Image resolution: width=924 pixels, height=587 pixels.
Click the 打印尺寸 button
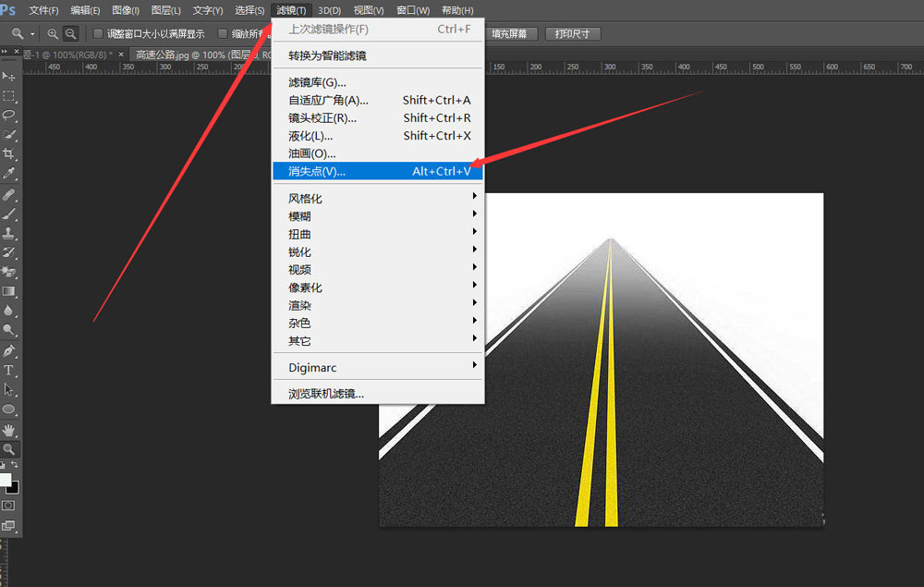point(573,33)
